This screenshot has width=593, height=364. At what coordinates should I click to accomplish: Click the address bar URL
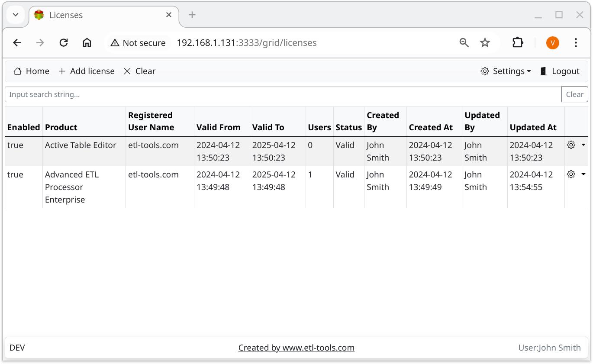pos(247,42)
